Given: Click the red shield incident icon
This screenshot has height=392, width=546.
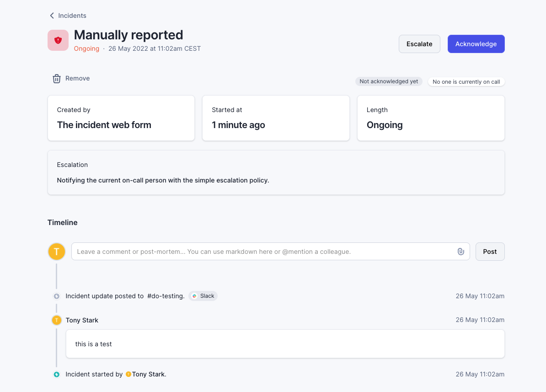Looking at the screenshot, I should [x=58, y=40].
